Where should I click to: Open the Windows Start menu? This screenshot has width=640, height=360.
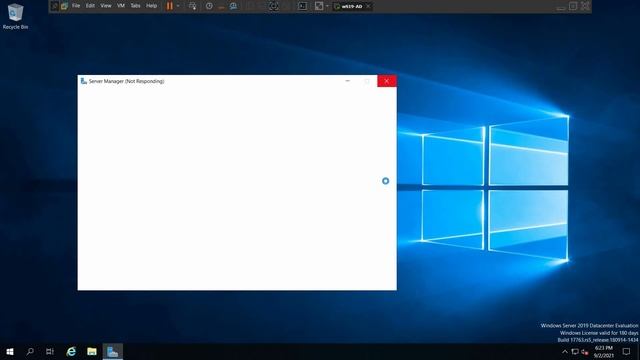(x=10, y=351)
